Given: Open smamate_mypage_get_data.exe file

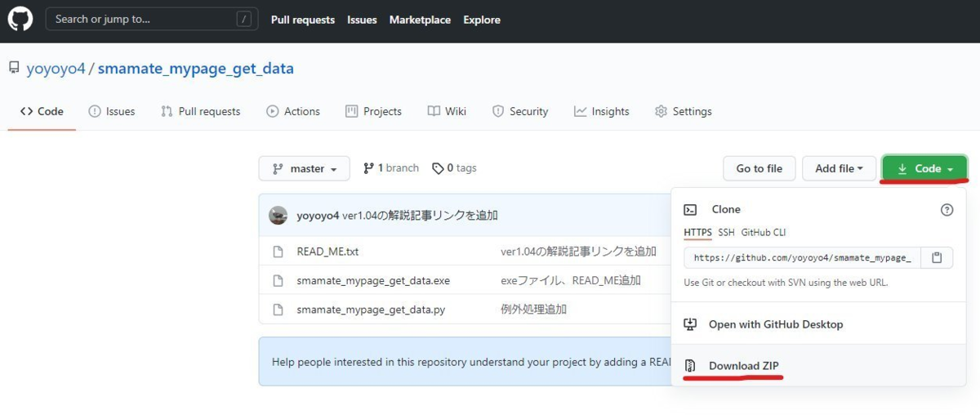Looking at the screenshot, I should click(x=373, y=280).
